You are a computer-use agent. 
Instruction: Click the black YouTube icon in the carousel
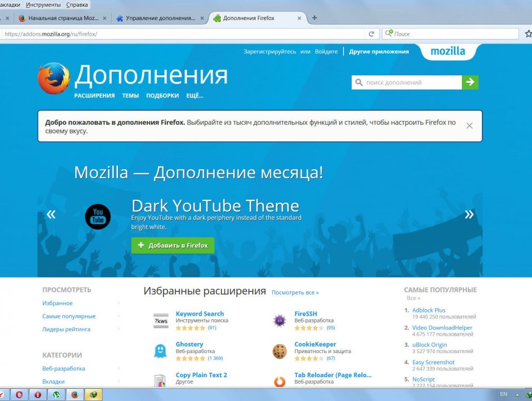point(98,217)
